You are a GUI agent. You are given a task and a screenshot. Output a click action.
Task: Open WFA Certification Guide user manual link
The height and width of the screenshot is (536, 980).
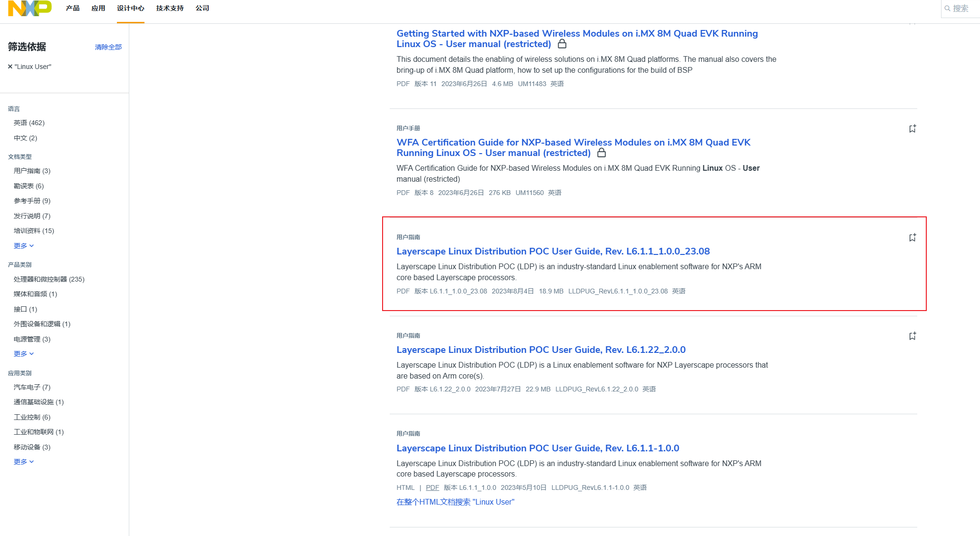[573, 147]
